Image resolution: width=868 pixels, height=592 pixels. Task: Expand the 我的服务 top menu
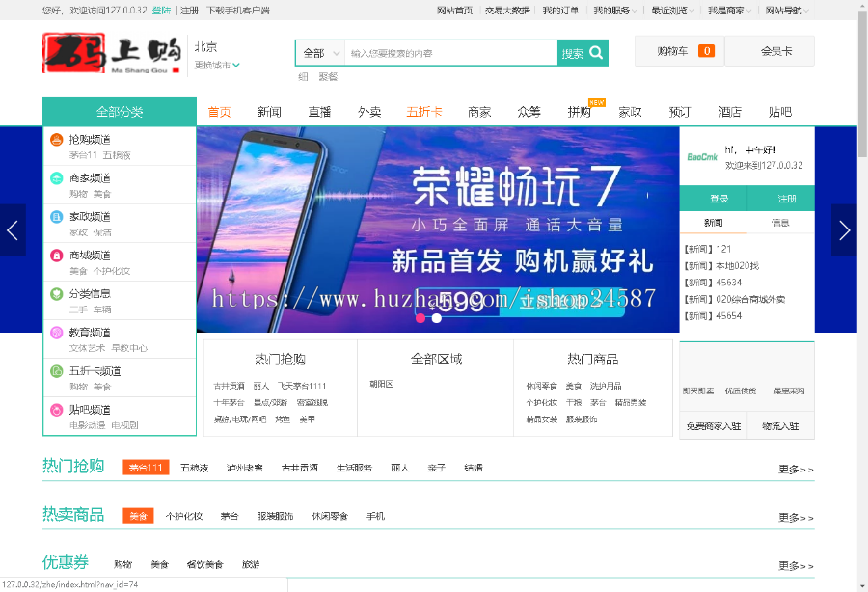pos(615,11)
